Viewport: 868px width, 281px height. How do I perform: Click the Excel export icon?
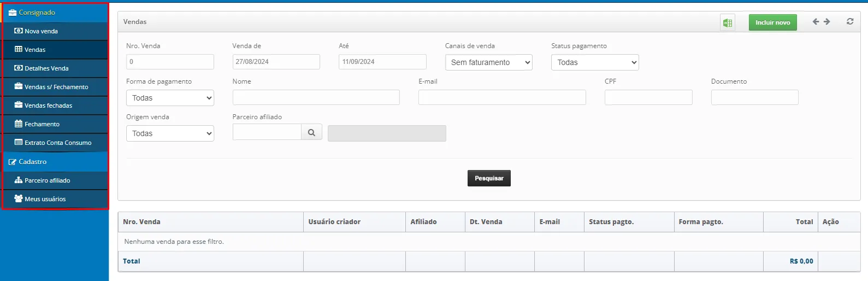[x=727, y=22]
